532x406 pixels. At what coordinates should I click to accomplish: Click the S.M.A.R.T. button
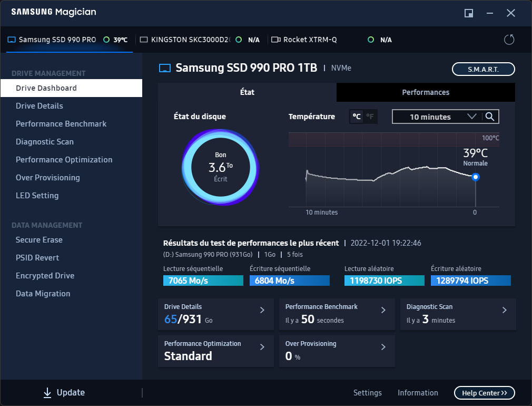point(483,69)
